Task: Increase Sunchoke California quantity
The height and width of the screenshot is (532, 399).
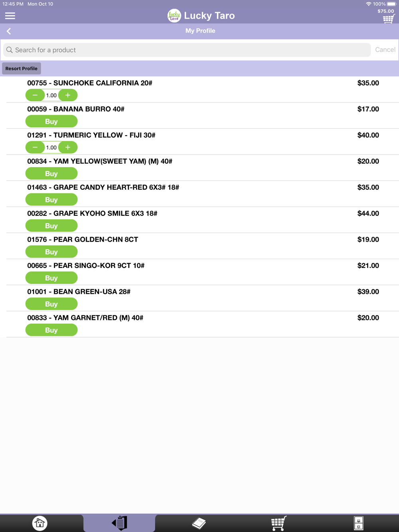Action: pos(68,95)
